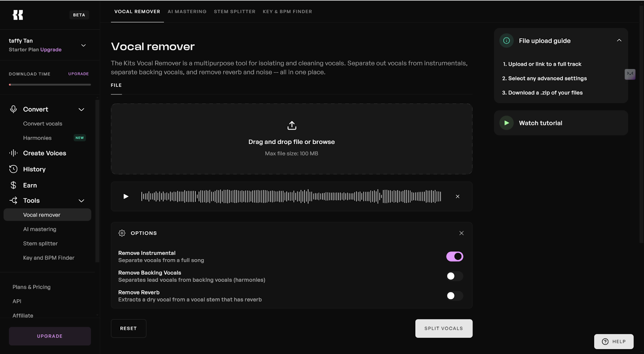Open Plans & Pricing link
Image resolution: width=644 pixels, height=354 pixels.
coord(31,287)
